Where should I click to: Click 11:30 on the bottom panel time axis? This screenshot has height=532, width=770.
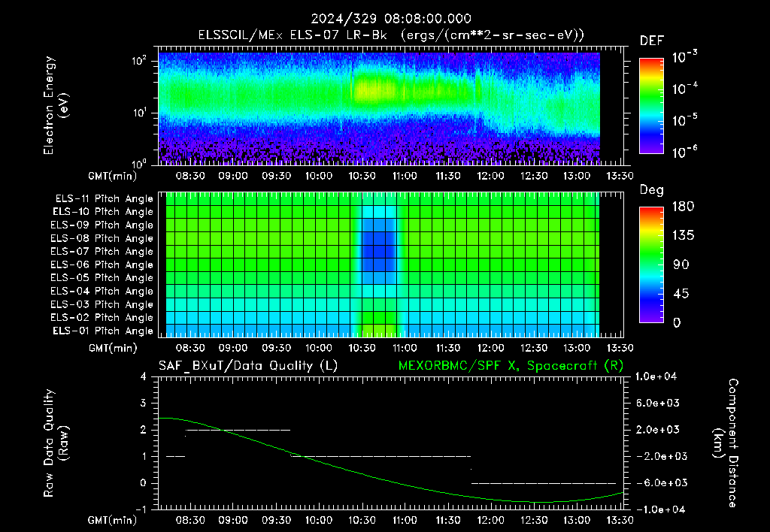point(448,520)
